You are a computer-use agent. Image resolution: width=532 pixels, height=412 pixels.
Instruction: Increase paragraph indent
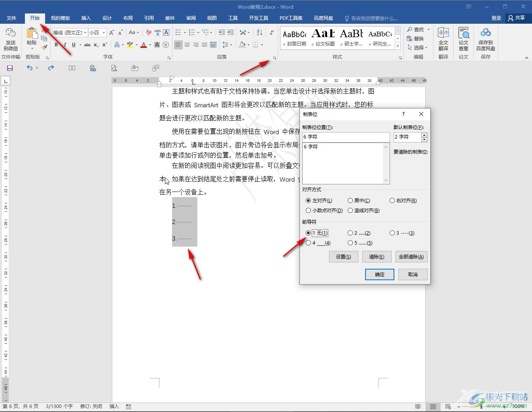click(x=231, y=32)
